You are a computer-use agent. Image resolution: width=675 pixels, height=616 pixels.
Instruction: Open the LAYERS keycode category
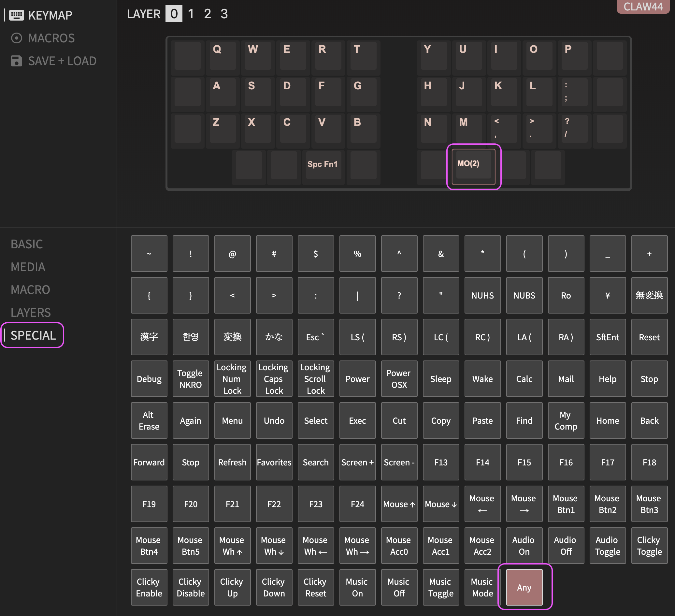click(31, 313)
